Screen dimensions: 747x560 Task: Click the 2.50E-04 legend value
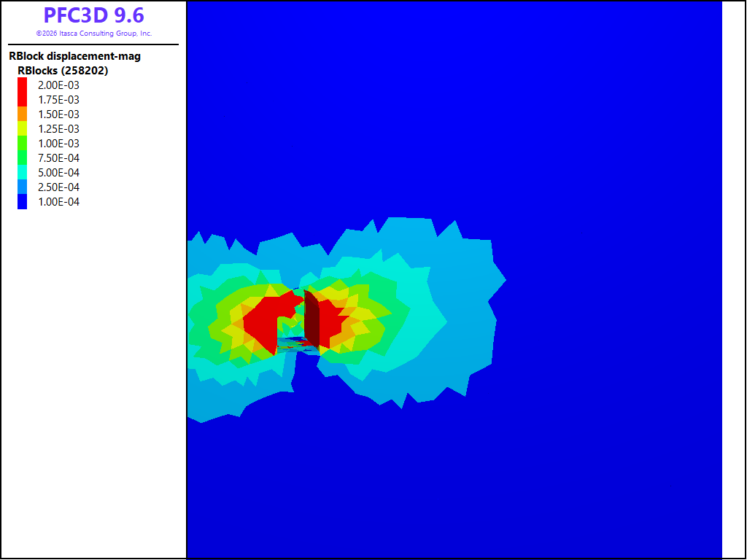[x=58, y=187]
